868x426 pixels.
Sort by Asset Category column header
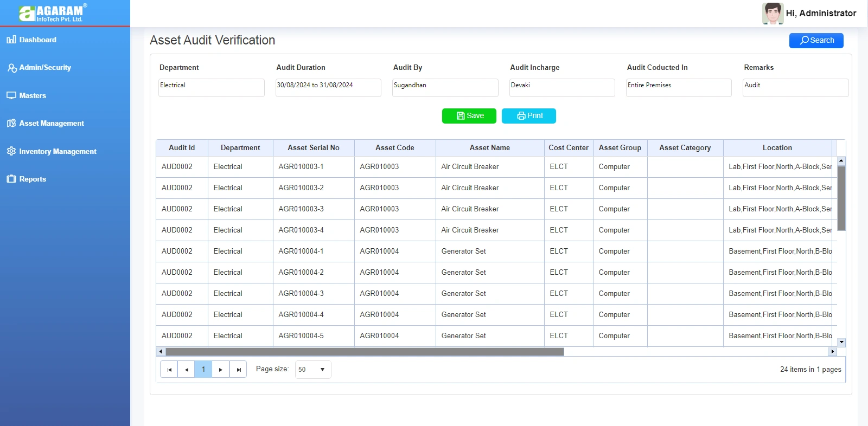coord(685,148)
